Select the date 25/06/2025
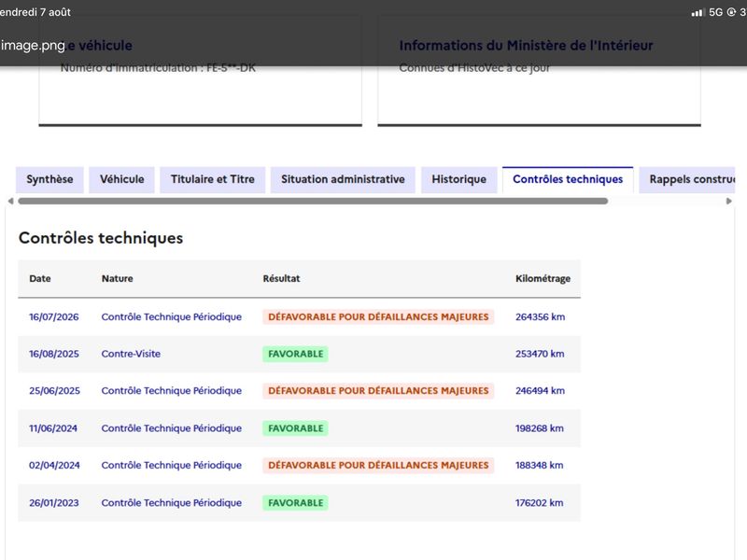 [54, 390]
